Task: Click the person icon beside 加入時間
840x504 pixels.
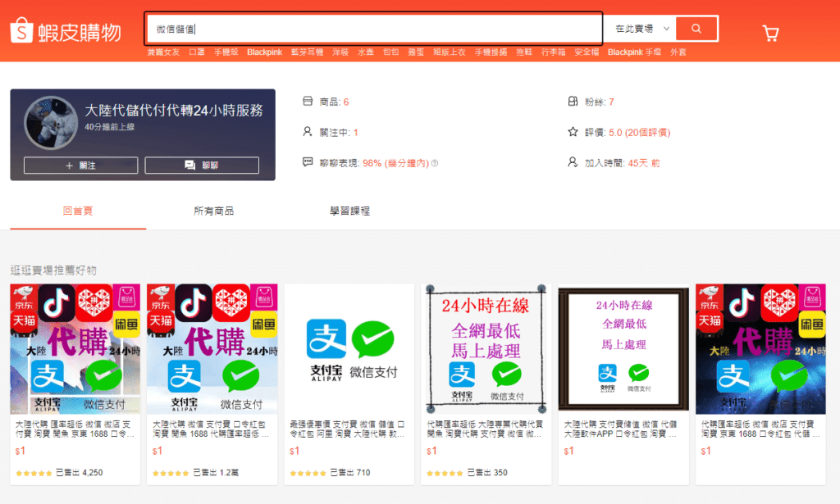Action: pos(573,162)
